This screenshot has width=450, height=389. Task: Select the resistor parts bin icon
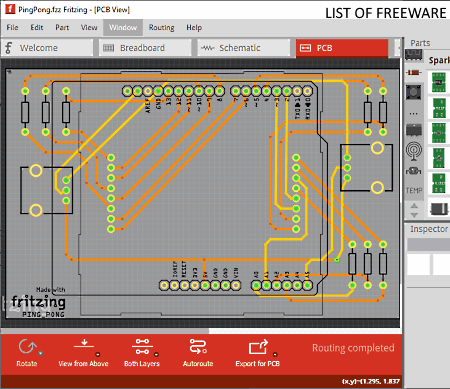pyautogui.click(x=413, y=72)
